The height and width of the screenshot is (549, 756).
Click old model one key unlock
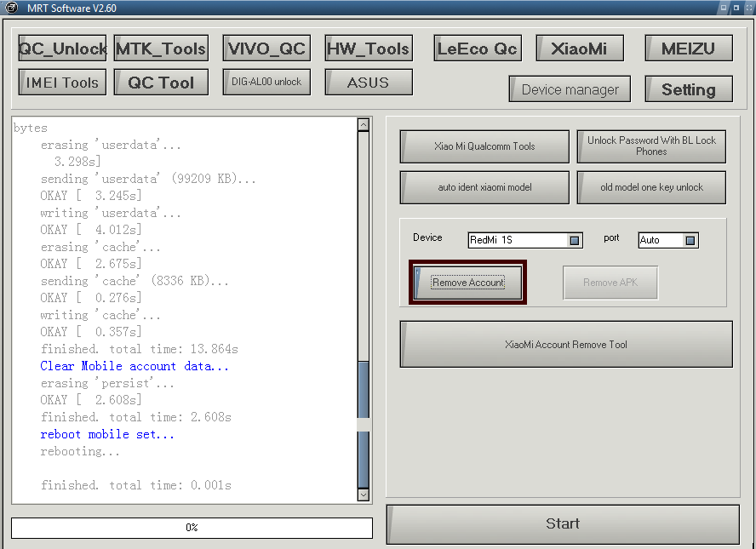(x=651, y=187)
